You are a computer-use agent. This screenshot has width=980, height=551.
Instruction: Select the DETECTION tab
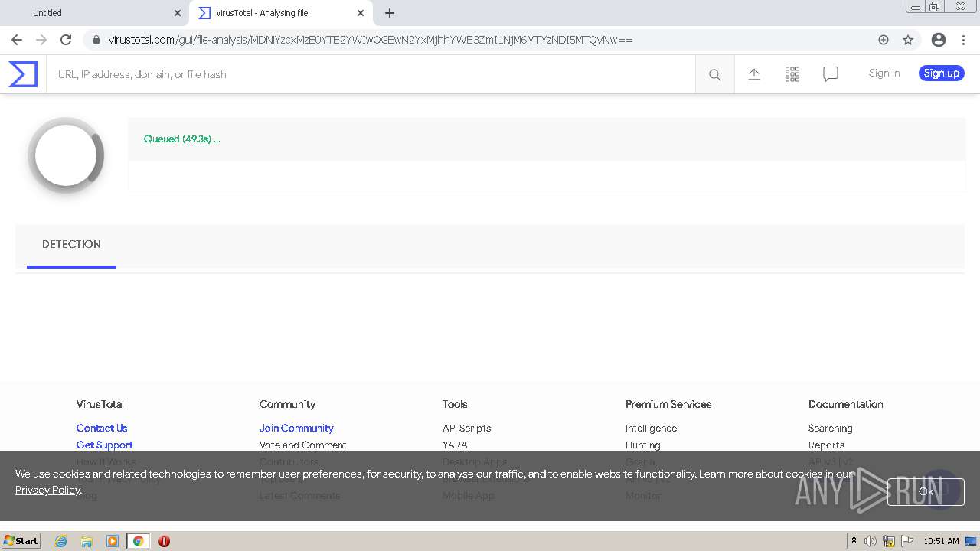click(71, 245)
